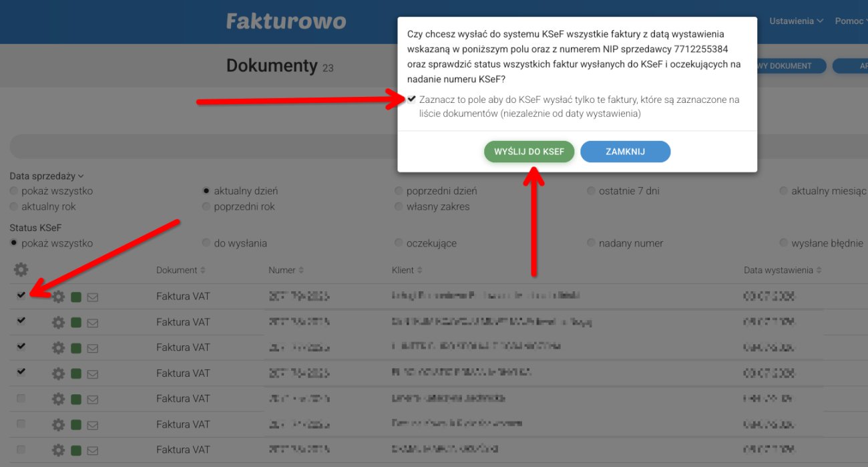Image resolution: width=868 pixels, height=467 pixels.
Task: Select 'pokaż wszystko' under Data sprzedaży
Action: (14, 191)
